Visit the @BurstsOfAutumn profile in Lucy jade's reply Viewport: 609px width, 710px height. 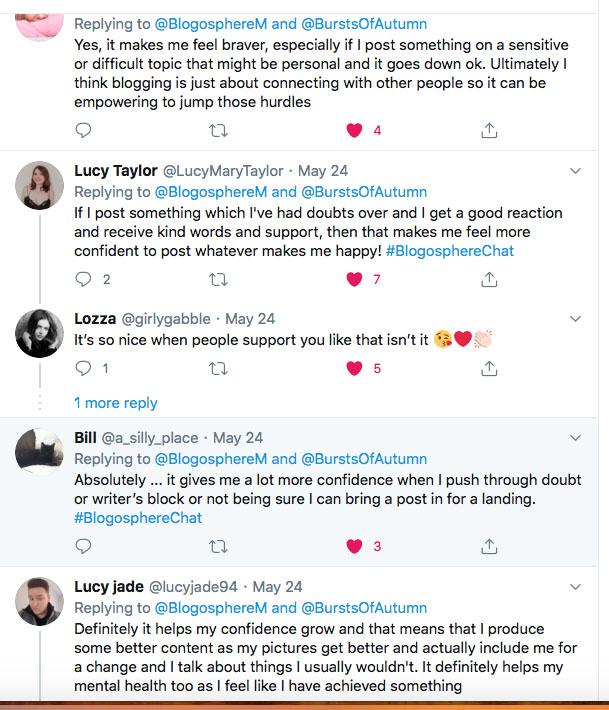[364, 608]
